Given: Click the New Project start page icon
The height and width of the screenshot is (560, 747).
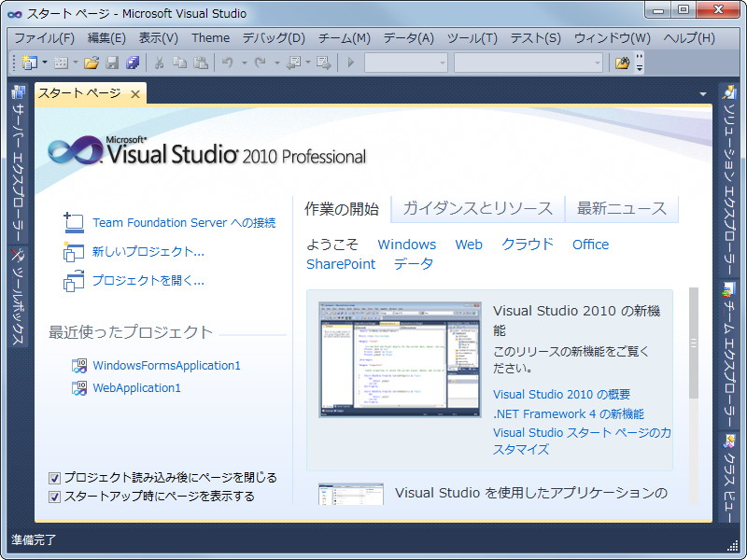Looking at the screenshot, I should tap(74, 252).
